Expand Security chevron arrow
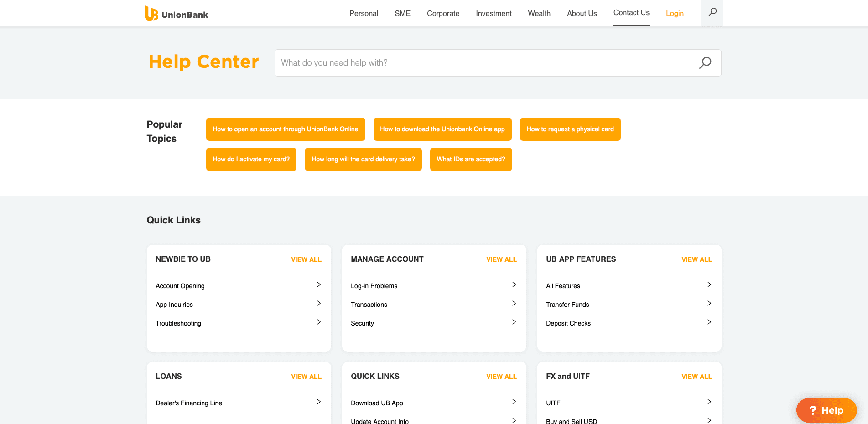The width and height of the screenshot is (868, 424). (x=514, y=322)
